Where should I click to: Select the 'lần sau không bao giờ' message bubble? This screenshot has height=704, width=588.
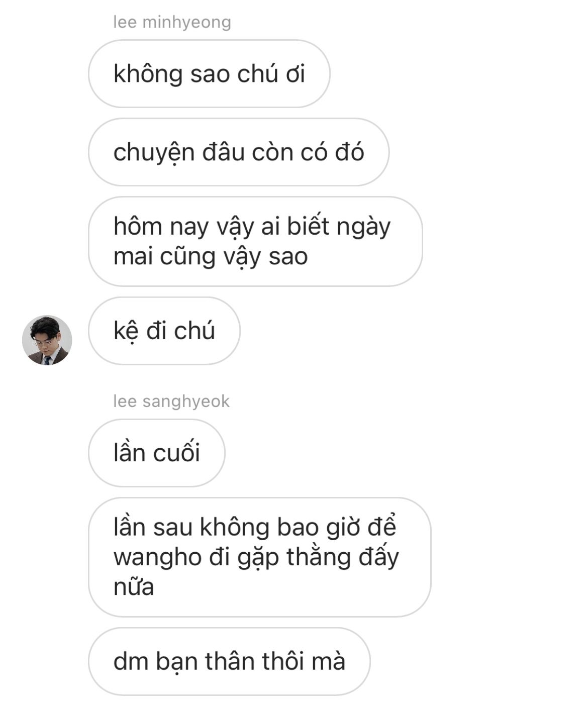click(x=260, y=557)
